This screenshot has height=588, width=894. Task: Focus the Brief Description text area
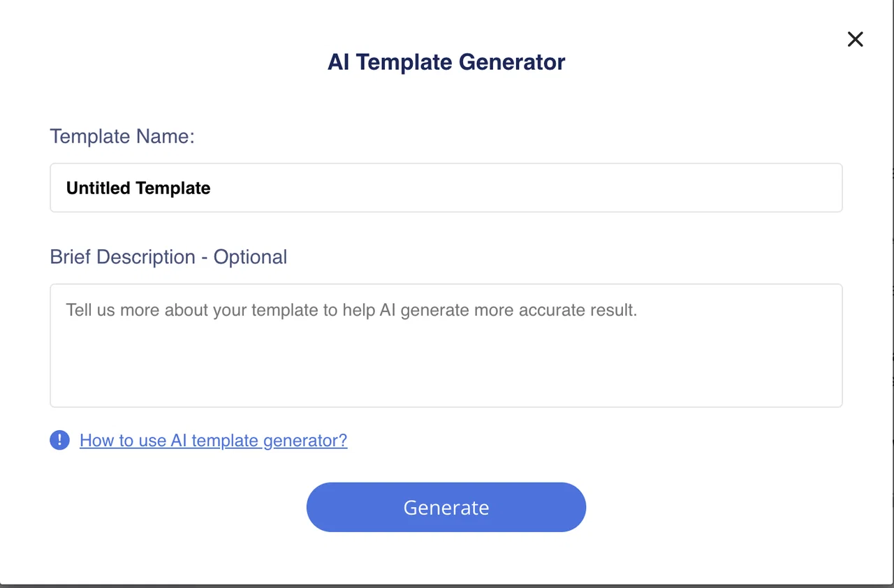[446, 346]
